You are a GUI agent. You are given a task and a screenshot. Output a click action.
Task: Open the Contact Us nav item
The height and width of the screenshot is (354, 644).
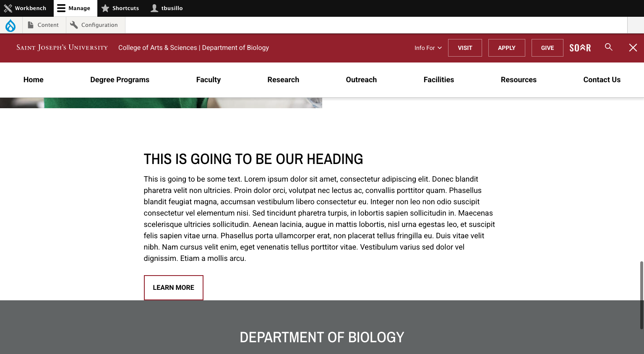(602, 80)
